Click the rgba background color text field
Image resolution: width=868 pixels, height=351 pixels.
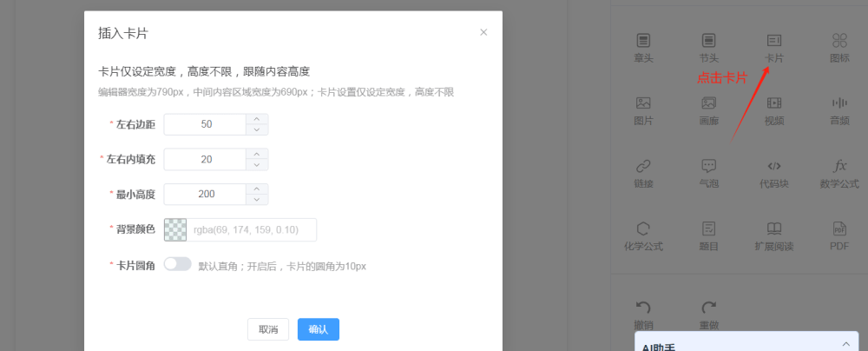click(252, 229)
